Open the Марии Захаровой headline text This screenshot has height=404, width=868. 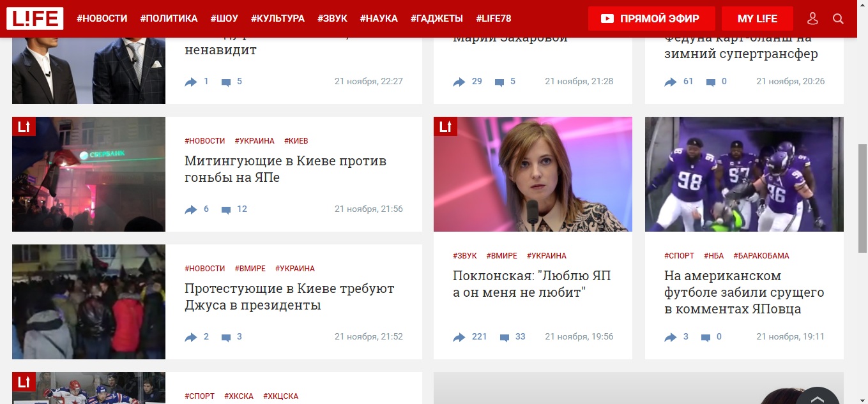[x=510, y=40]
